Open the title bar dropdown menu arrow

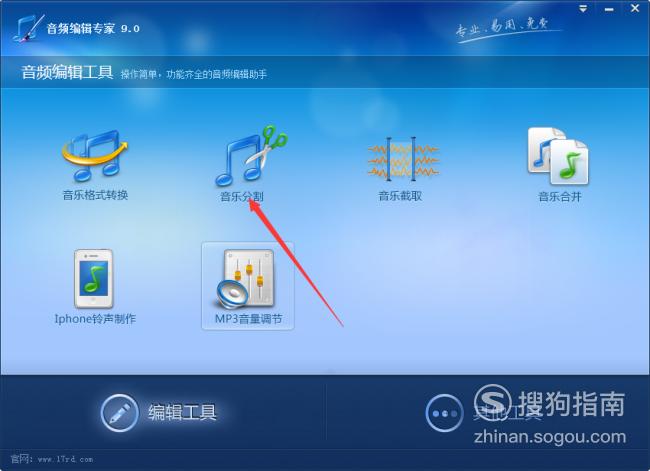[x=583, y=8]
